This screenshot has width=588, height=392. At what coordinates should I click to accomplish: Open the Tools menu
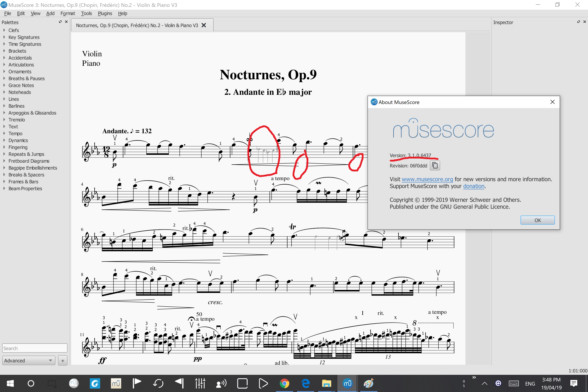pos(86,14)
